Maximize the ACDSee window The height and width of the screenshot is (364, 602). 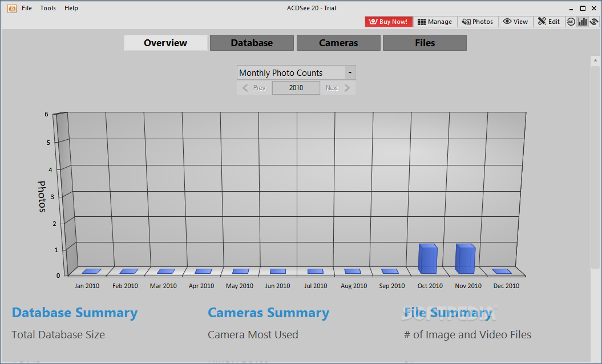pos(583,9)
